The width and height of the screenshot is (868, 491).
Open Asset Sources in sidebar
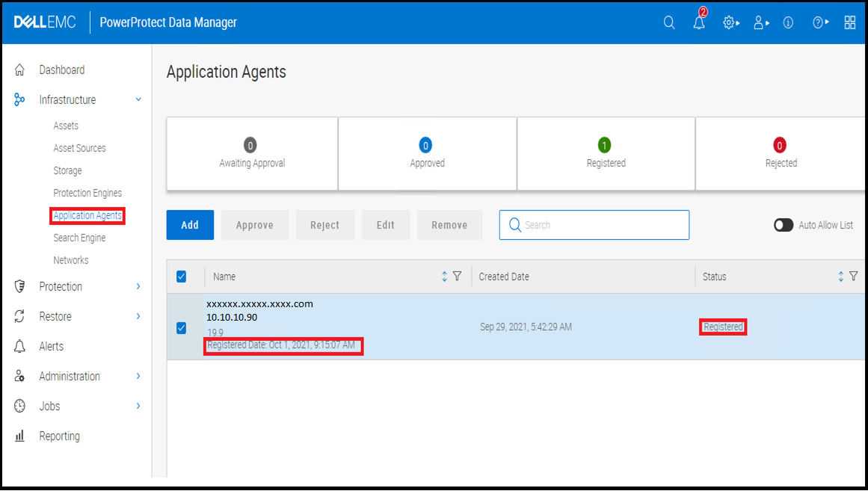(x=80, y=148)
